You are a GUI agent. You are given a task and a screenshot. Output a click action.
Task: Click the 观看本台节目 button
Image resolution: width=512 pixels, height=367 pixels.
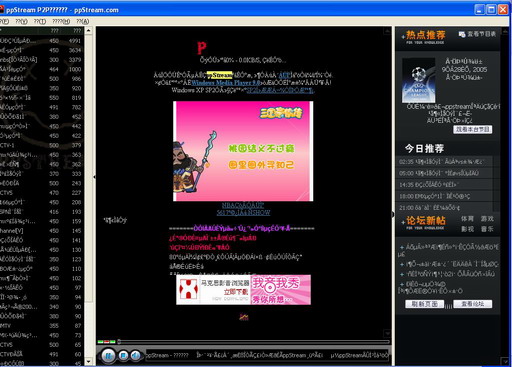click(x=472, y=129)
